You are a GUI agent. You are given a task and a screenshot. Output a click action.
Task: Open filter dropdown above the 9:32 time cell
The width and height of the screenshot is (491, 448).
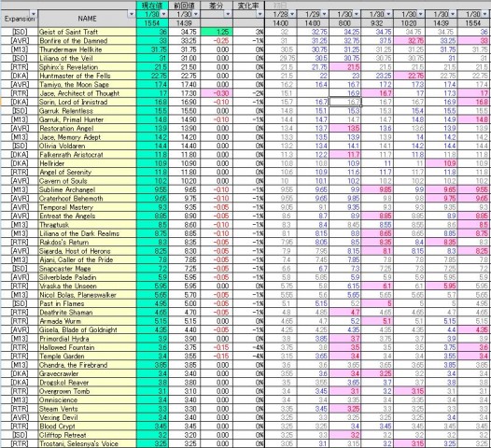(x=388, y=14)
